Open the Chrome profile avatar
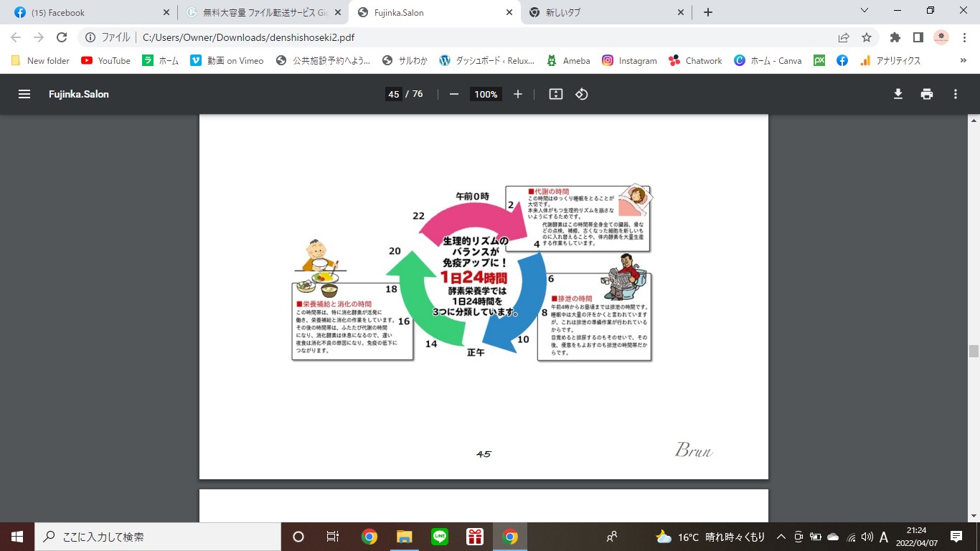 (x=941, y=37)
